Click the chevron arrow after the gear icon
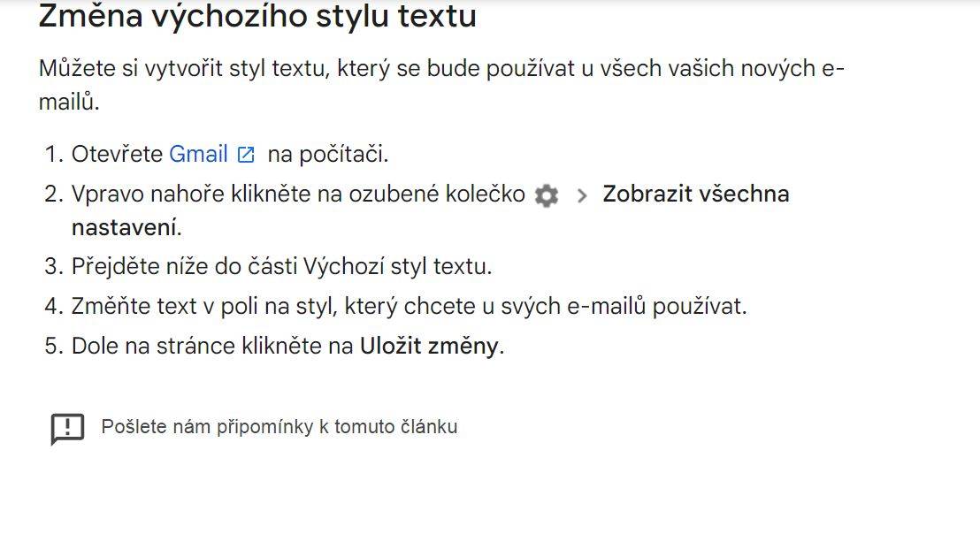The height and width of the screenshot is (534, 980). point(582,195)
